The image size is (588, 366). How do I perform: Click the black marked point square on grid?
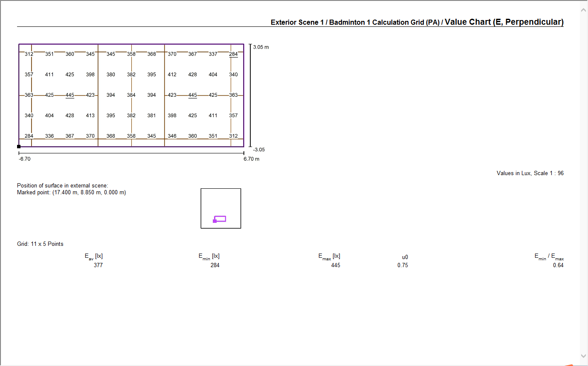pos(19,147)
